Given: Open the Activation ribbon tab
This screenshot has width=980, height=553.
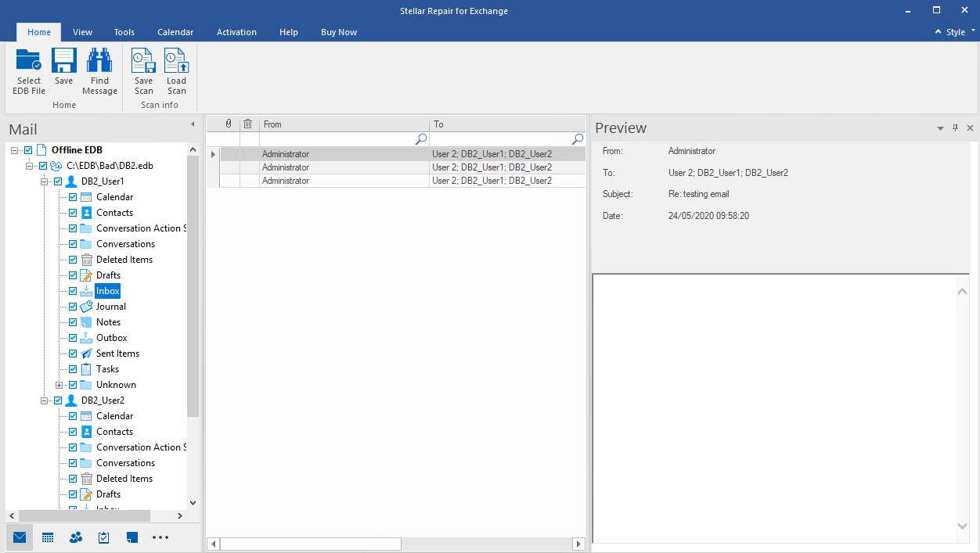Looking at the screenshot, I should (236, 32).
